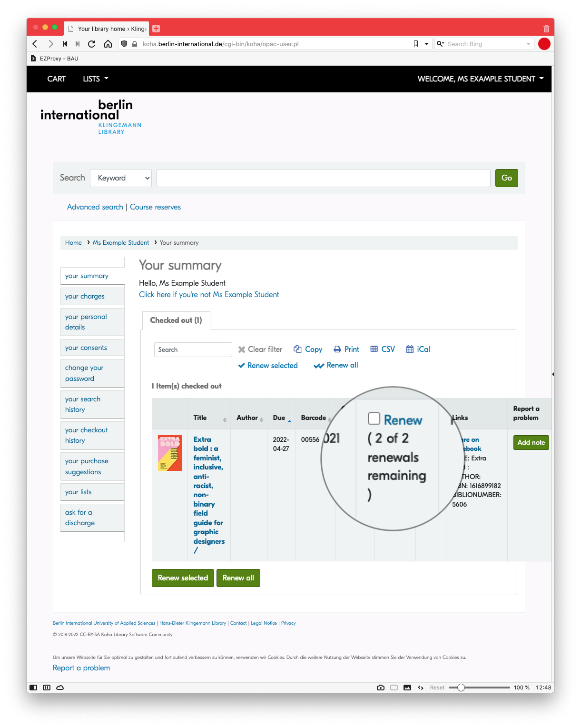Screen dimensions: 581x728
Task: Open the CART menu item
Action: coord(56,79)
